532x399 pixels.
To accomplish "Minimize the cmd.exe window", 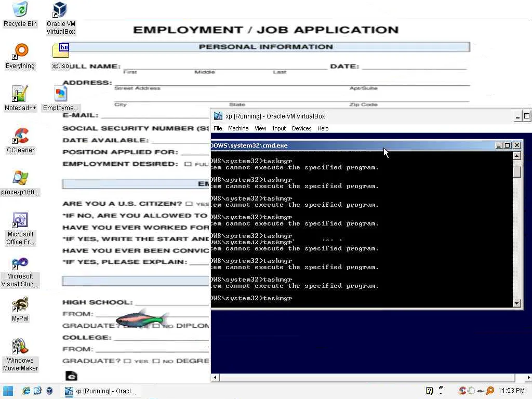I will click(x=498, y=145).
